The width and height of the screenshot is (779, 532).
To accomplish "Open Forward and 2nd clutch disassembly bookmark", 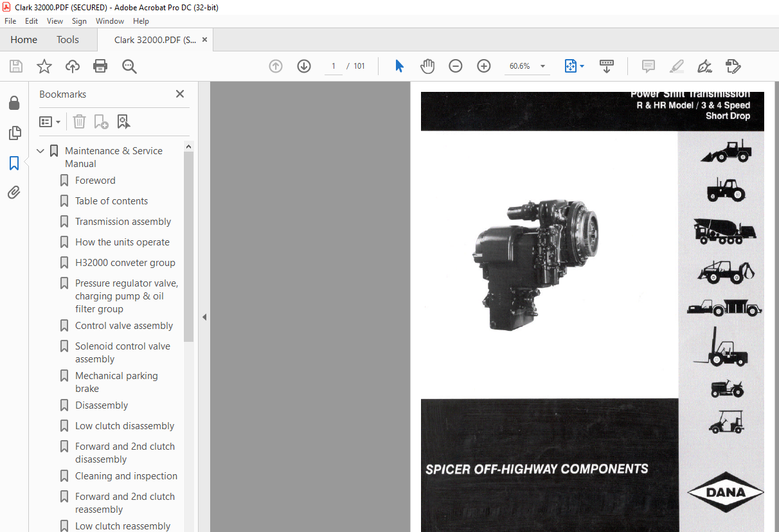I will [125, 453].
